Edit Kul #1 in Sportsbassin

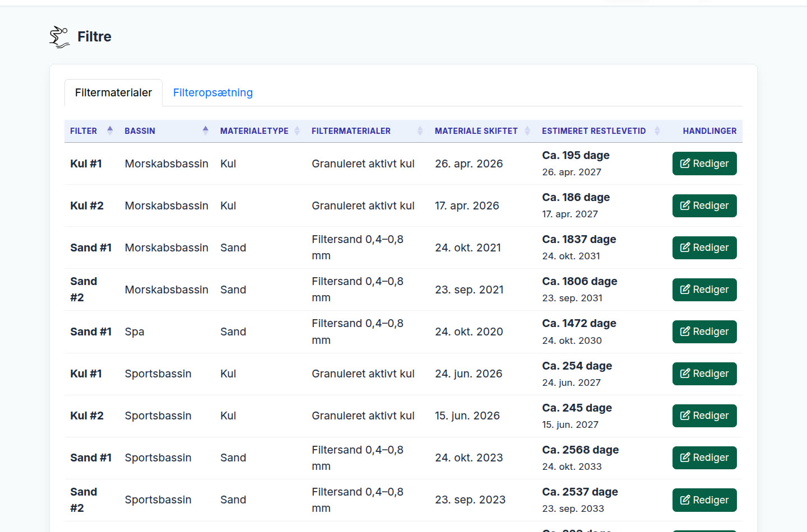coord(704,374)
